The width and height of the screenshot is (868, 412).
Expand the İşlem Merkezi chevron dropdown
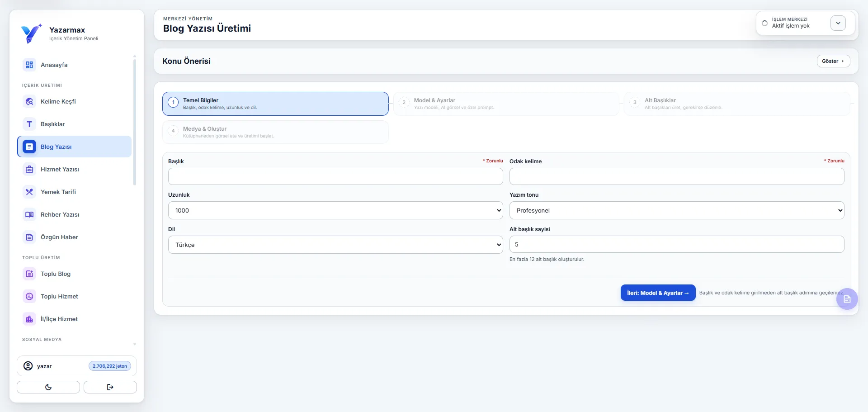(x=838, y=23)
